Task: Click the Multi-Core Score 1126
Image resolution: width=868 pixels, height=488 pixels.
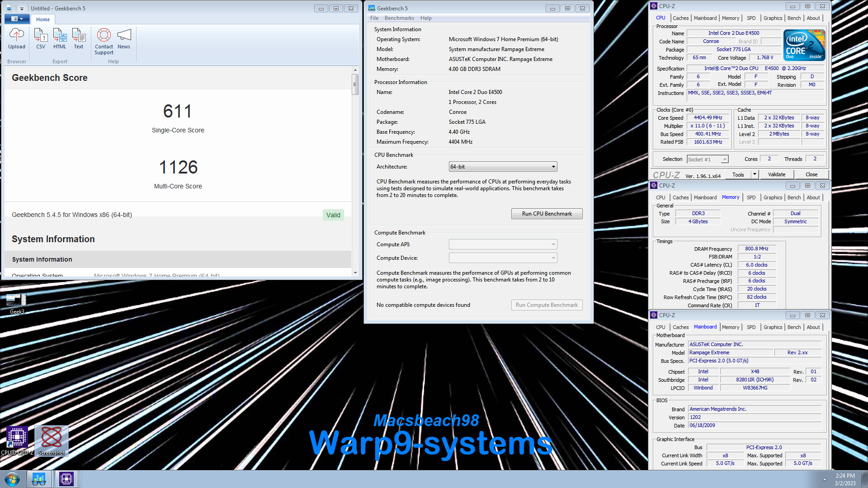Action: click(x=178, y=167)
